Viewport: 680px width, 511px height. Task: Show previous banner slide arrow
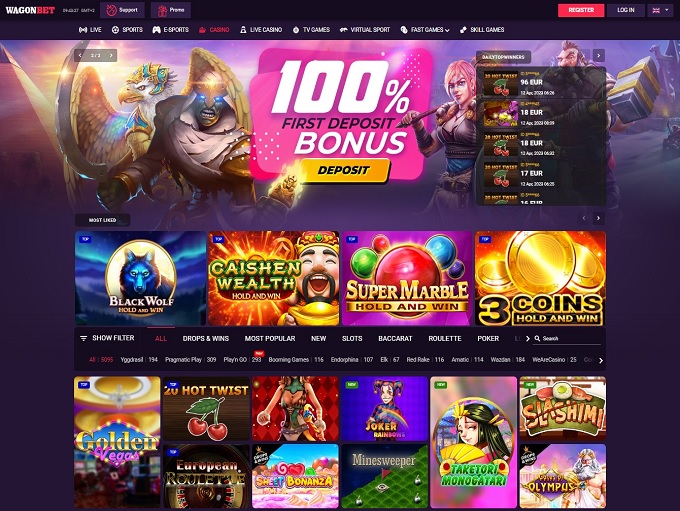(80, 56)
